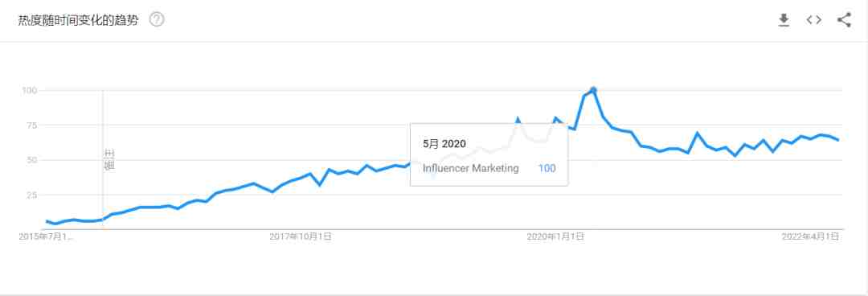The width and height of the screenshot is (868, 296).
Task: Click the first data point of the trend line
Action: 47,221
